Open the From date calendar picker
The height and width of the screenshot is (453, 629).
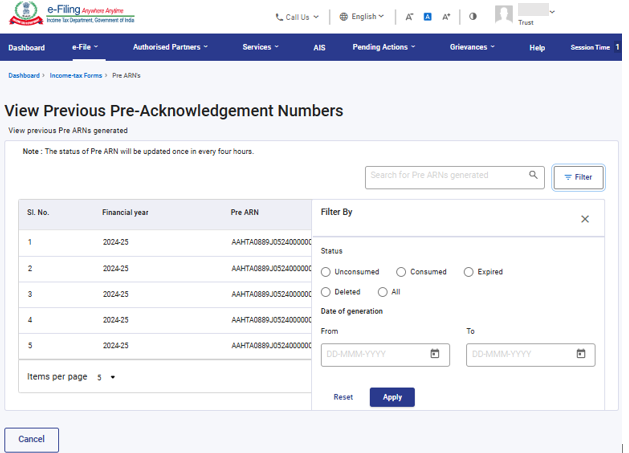pyautogui.click(x=435, y=354)
